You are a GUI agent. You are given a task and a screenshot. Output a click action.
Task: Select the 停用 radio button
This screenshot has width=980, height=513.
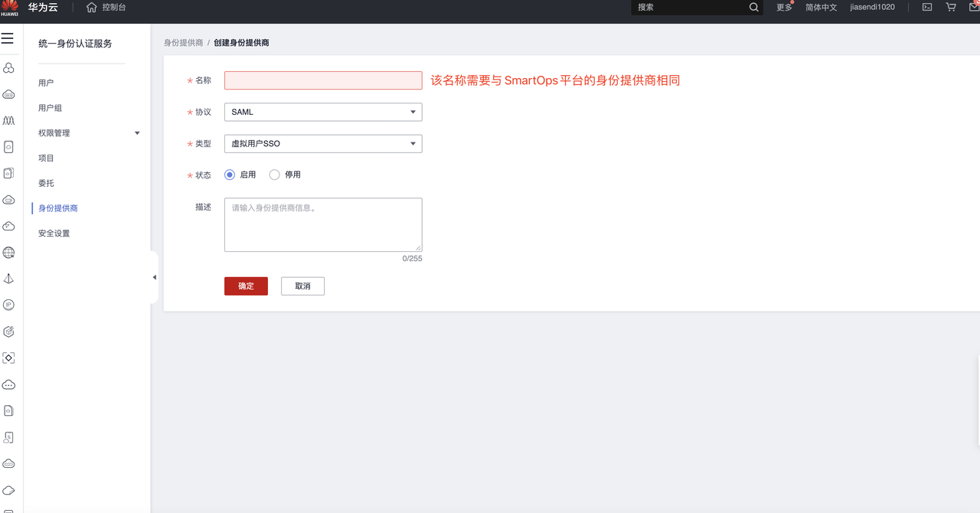pos(274,175)
